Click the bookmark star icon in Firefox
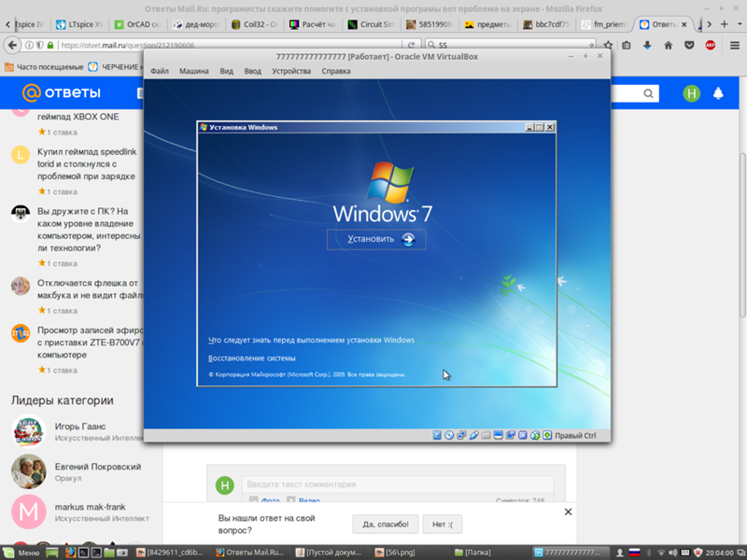The image size is (747, 560). click(x=609, y=45)
